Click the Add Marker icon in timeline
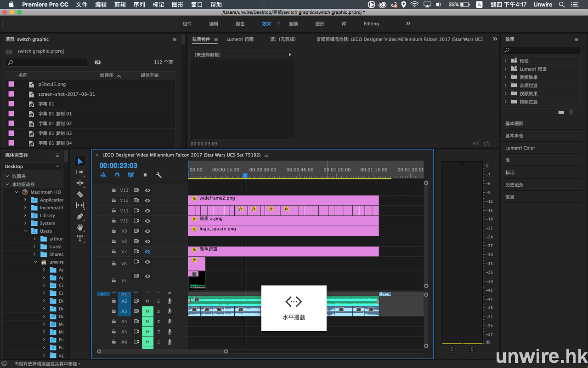 click(145, 175)
